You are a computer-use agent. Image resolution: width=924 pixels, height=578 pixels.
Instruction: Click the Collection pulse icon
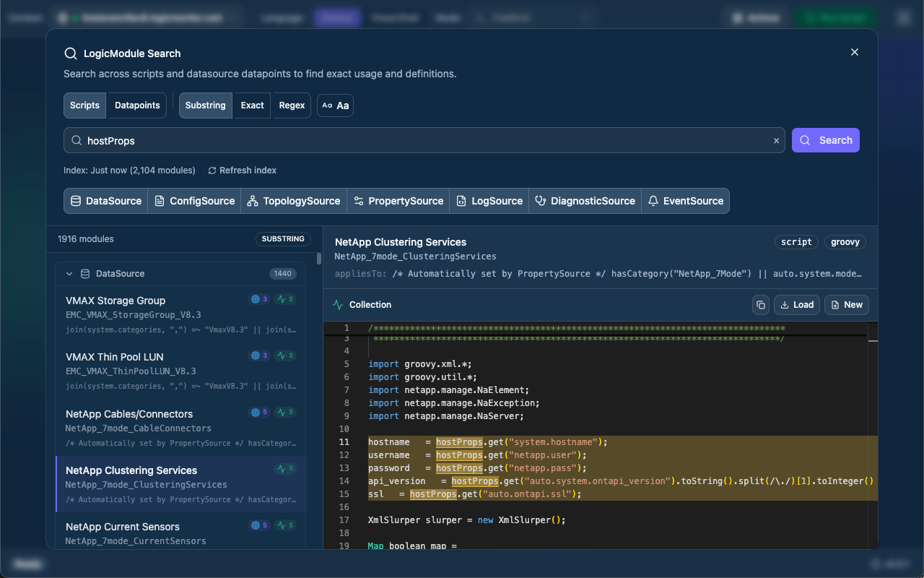[x=338, y=305]
